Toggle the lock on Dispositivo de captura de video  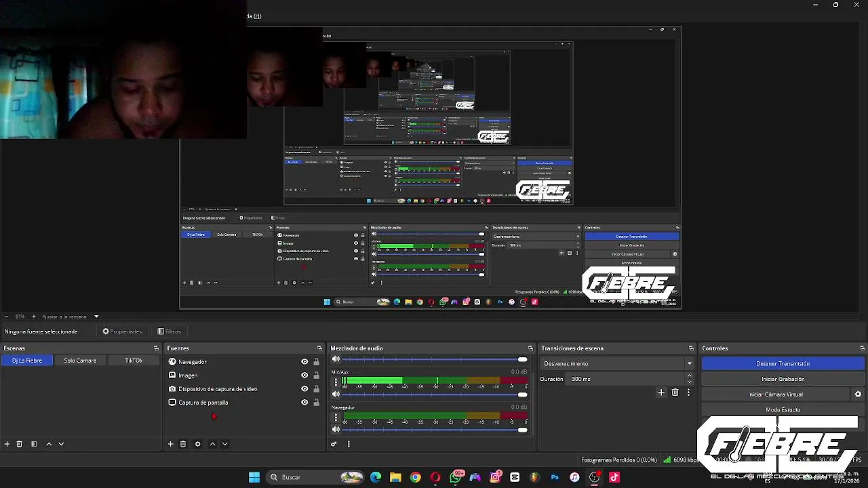pos(316,389)
